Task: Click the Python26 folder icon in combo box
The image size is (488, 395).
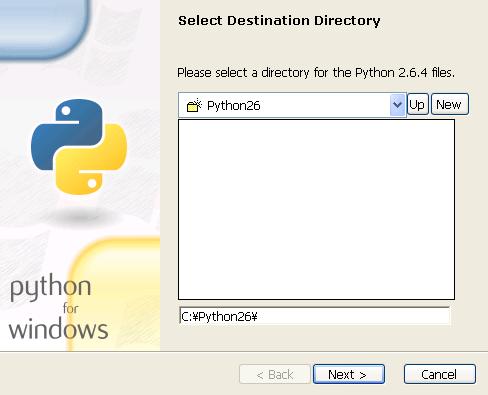Action: tap(194, 105)
